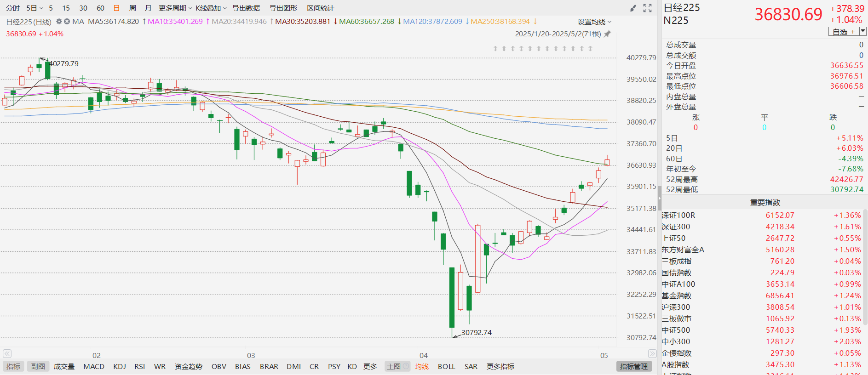Click 导出数据 export data button
This screenshot has width=868, height=375.
tap(246, 8)
